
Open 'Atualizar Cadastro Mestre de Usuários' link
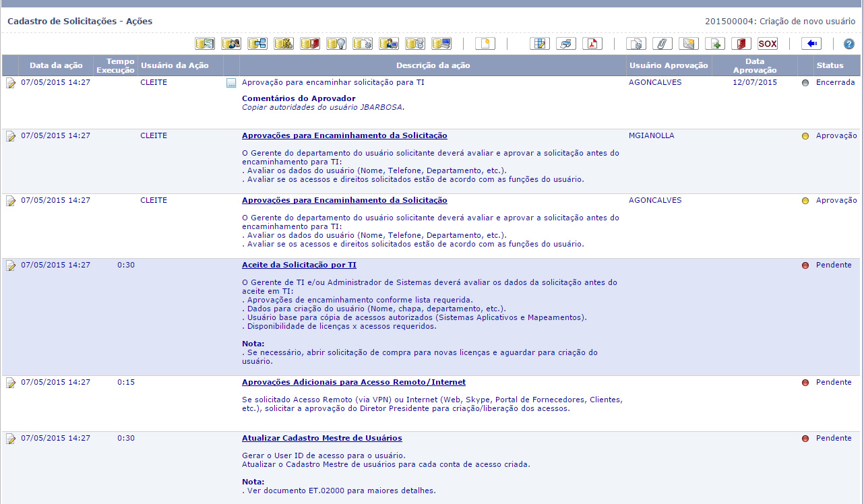321,438
